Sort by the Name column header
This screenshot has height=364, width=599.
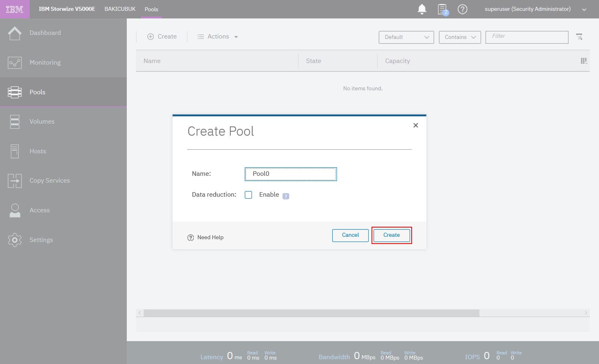coord(217,61)
